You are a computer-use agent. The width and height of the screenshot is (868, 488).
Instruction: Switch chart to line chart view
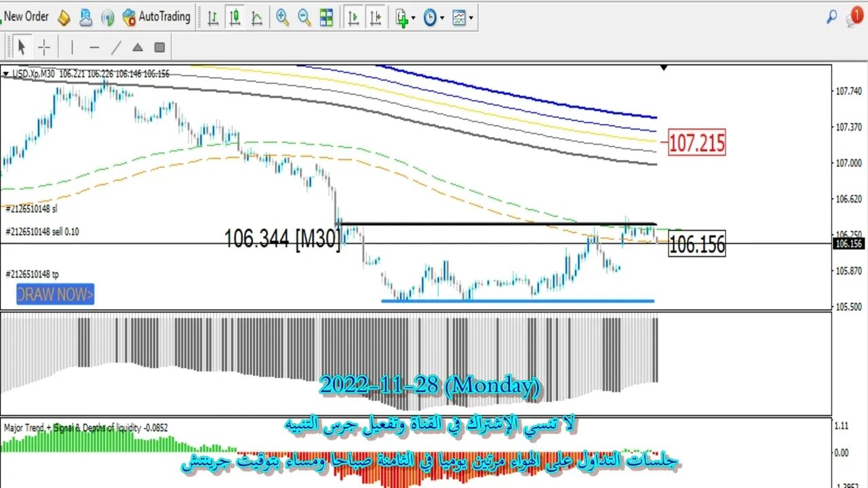(x=257, y=18)
